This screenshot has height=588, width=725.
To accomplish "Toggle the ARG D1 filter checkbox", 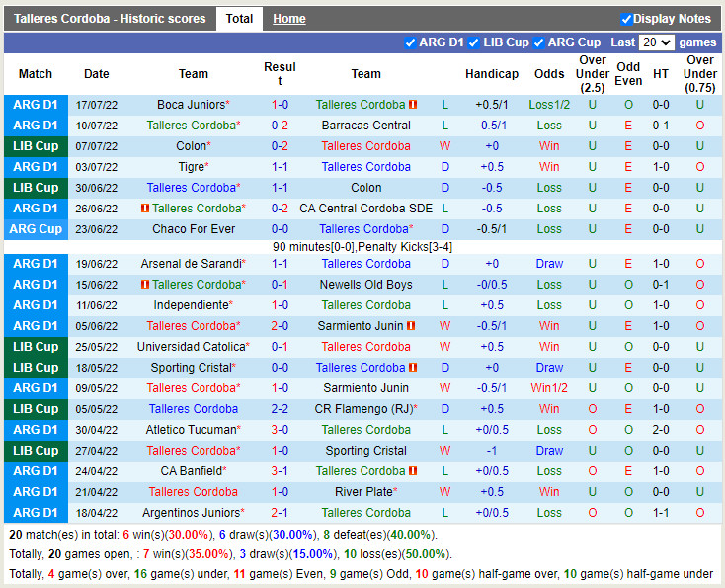I will (410, 42).
